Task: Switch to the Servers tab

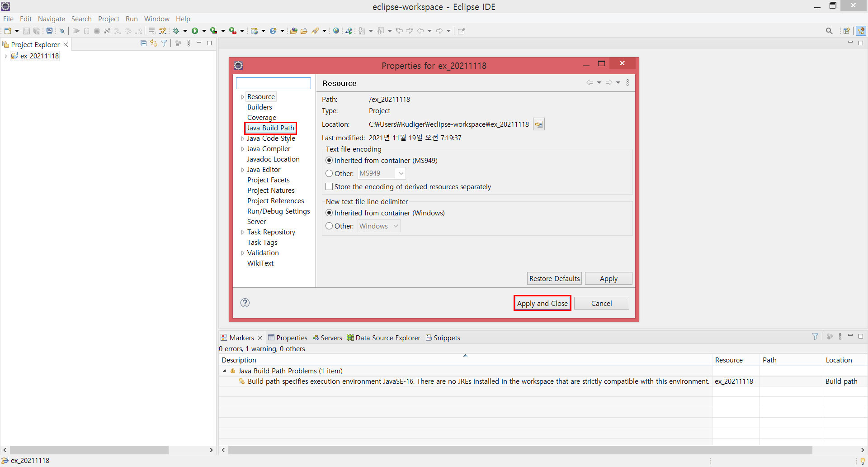Action: click(x=327, y=338)
